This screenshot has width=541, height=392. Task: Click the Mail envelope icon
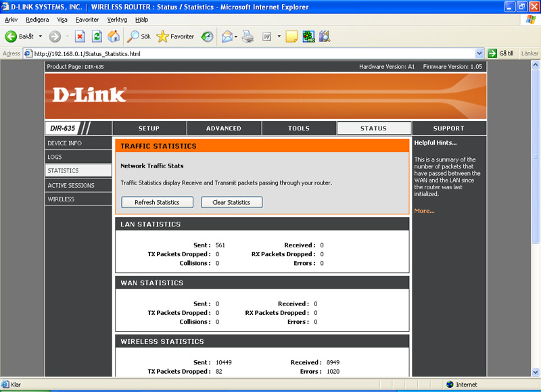click(227, 36)
